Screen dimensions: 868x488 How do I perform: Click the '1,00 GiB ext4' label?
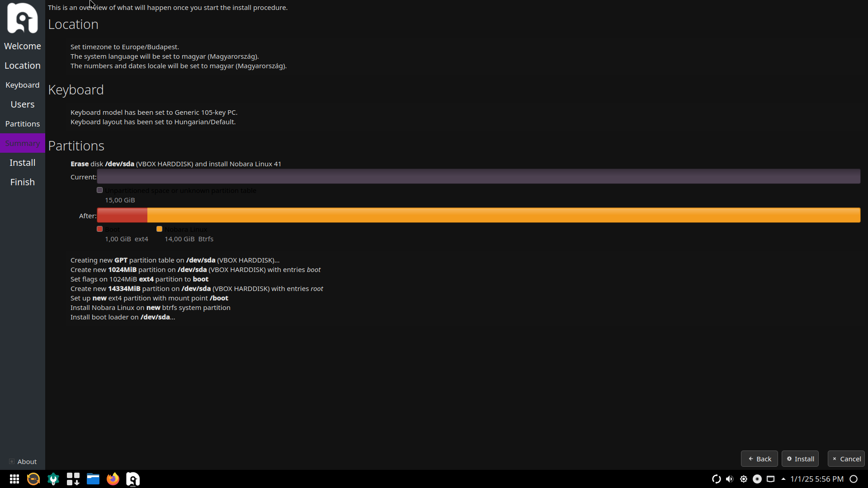point(127,239)
